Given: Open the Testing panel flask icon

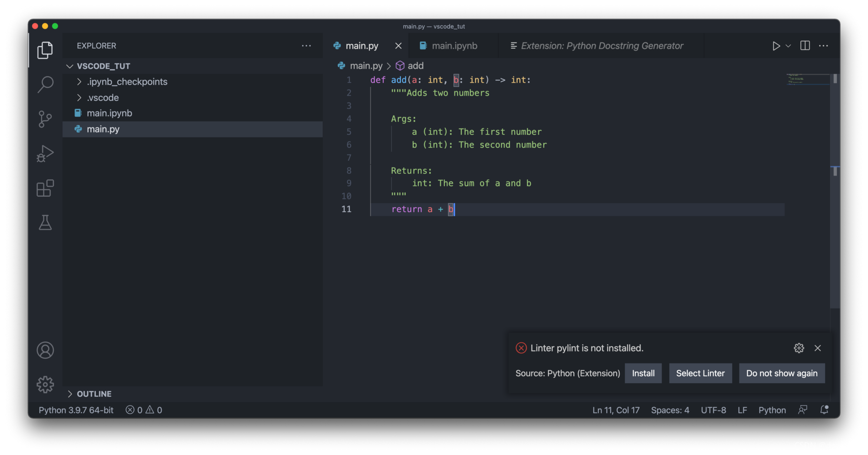Looking at the screenshot, I should click(45, 223).
